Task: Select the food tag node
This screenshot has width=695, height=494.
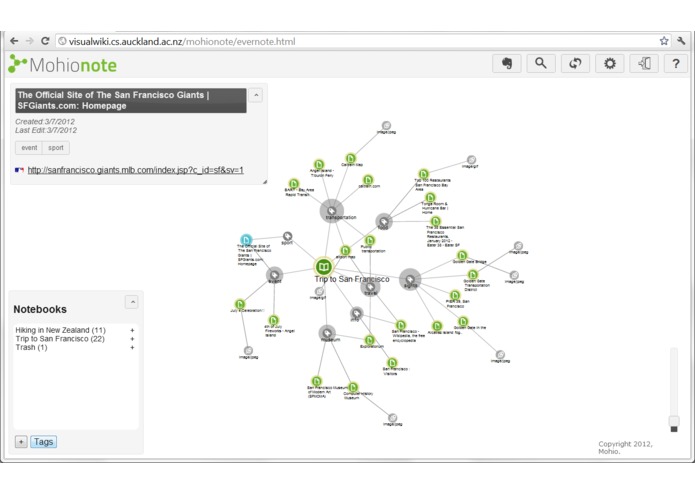Action: point(384,222)
